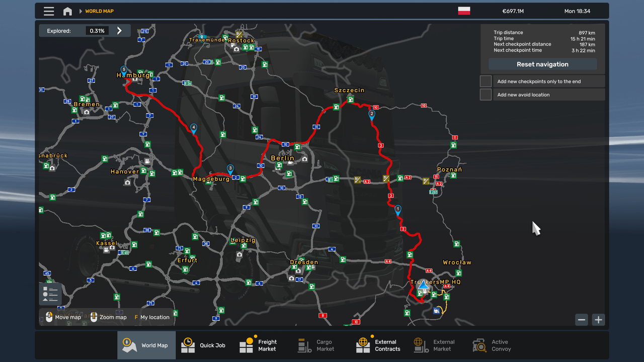
Task: Select checkpoint marker 2 near Szczecin
Action: [x=372, y=115]
